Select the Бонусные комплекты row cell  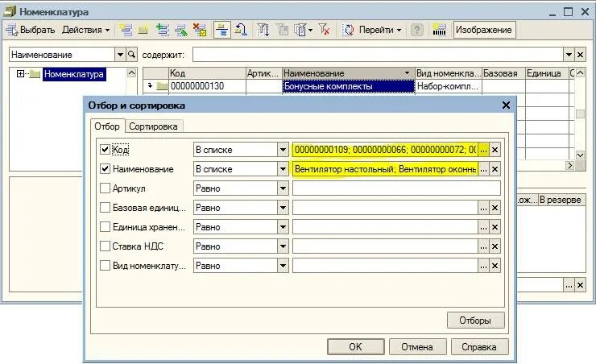coord(348,86)
